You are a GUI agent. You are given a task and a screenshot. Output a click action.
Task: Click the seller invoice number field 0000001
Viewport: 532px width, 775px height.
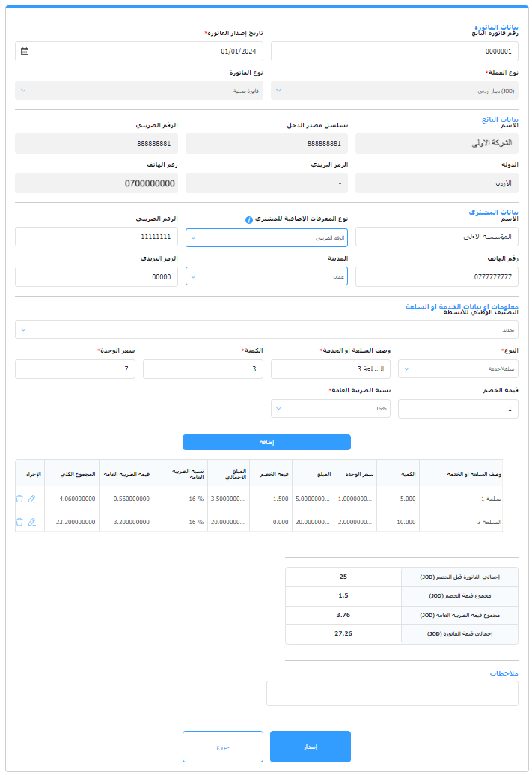click(x=394, y=51)
